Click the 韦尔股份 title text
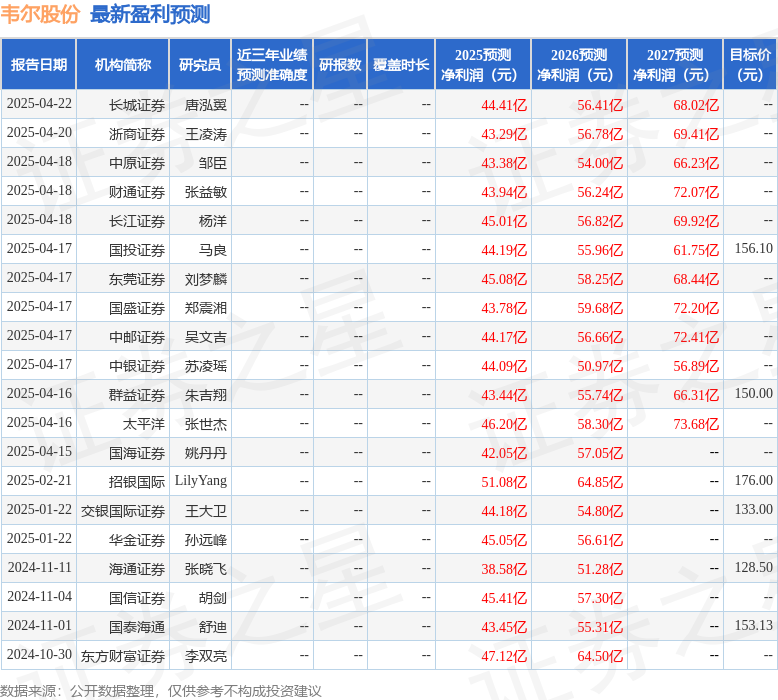The height and width of the screenshot is (700, 778). click(40, 14)
